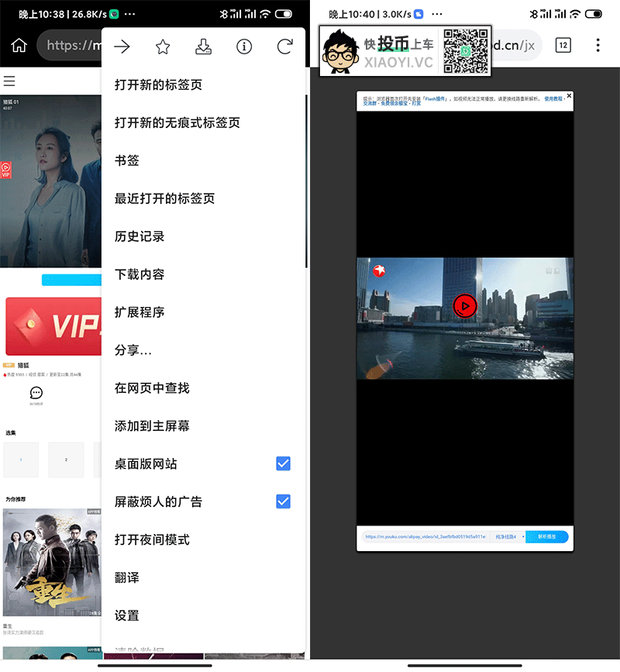This screenshot has height=672, width=620.
Task: Click the download page icon
Action: click(203, 47)
